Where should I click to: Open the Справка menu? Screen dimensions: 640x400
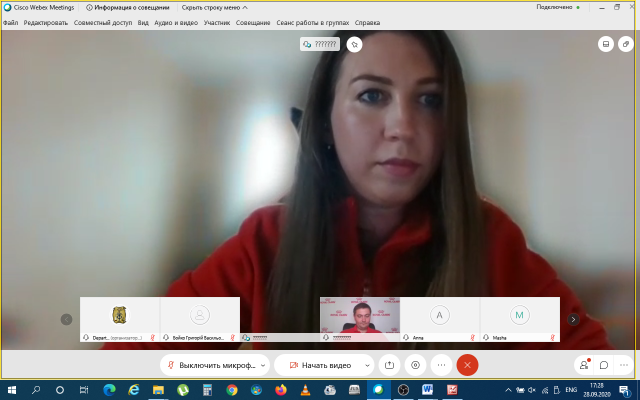click(367, 23)
